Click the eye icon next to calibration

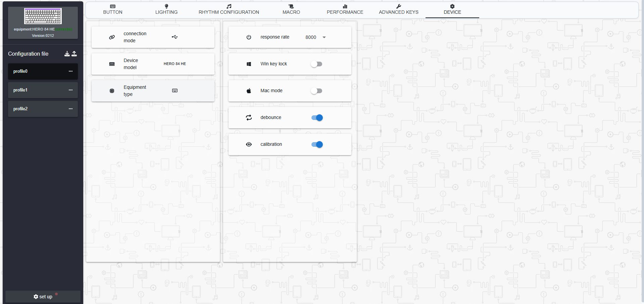[249, 144]
